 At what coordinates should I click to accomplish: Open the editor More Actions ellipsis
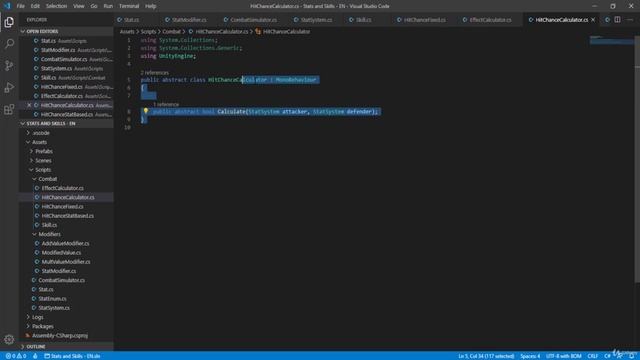(x=630, y=20)
